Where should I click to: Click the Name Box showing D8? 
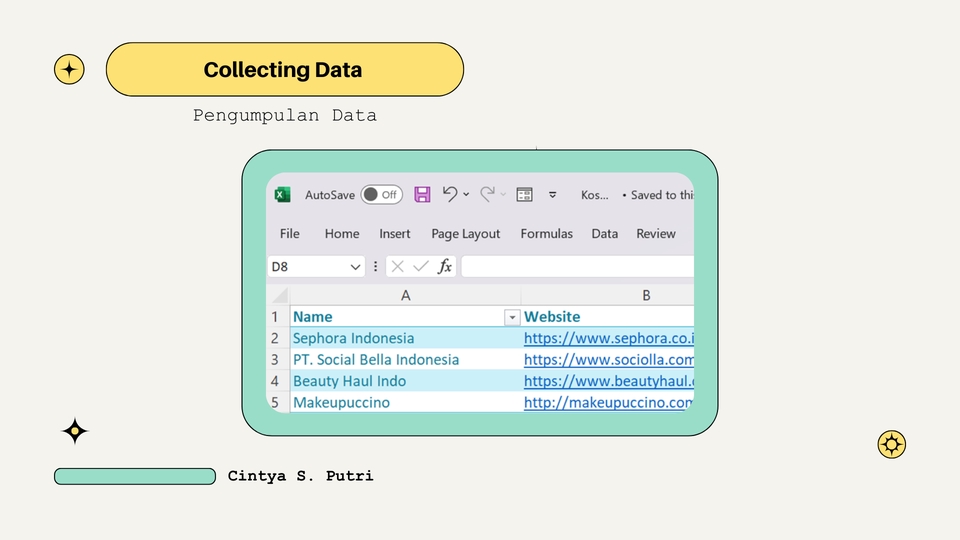(307, 266)
